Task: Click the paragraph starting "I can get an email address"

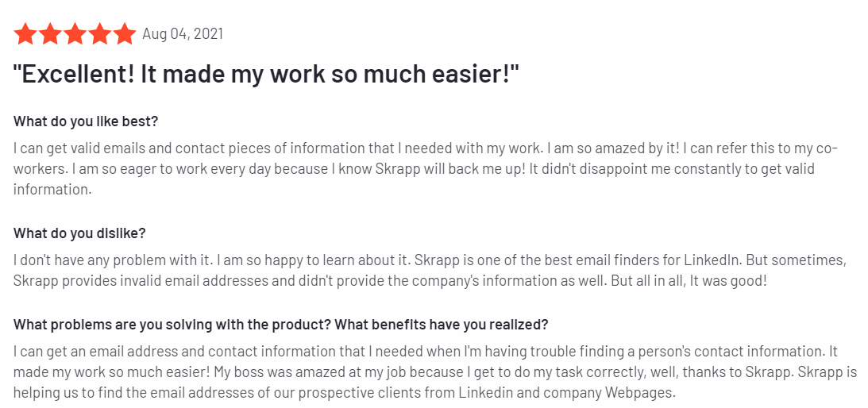Action: tap(435, 372)
